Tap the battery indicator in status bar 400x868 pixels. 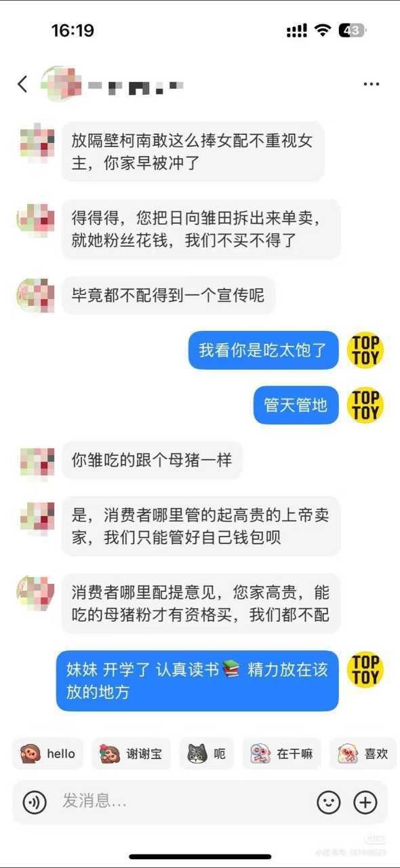(x=353, y=31)
